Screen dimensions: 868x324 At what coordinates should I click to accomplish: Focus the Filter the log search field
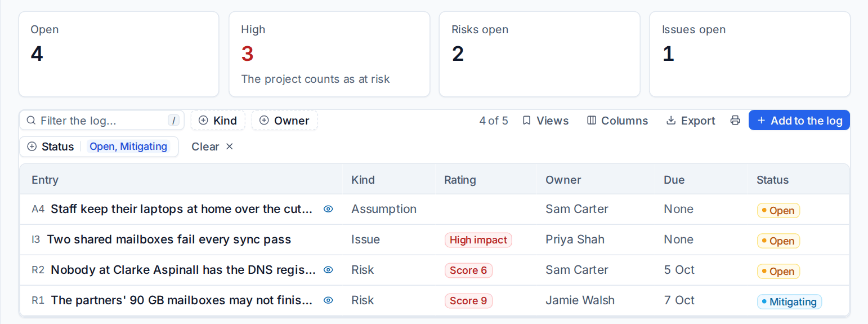click(x=102, y=121)
